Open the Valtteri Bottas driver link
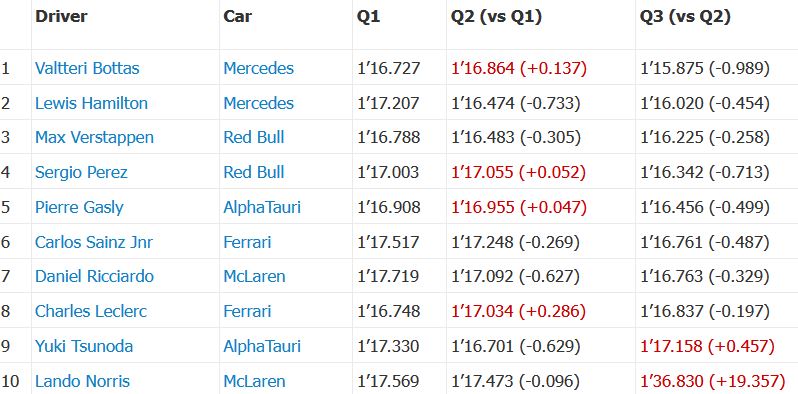798x394 pixels. (x=87, y=68)
